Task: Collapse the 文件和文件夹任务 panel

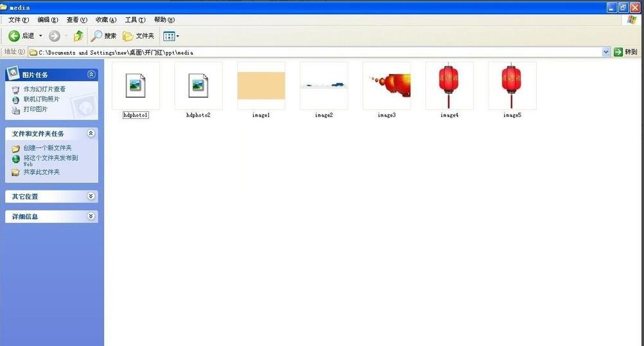Action: (91, 133)
